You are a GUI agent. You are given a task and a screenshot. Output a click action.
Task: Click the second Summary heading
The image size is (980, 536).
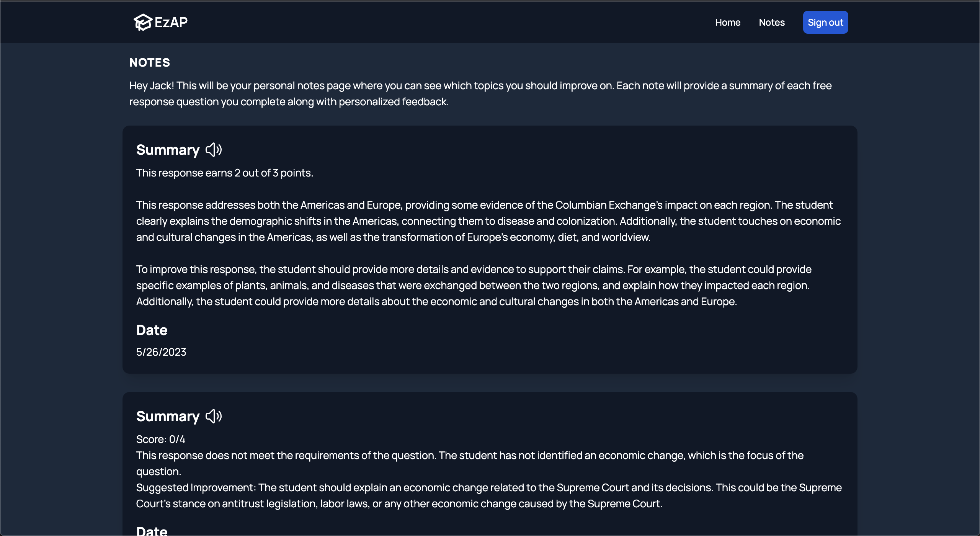(x=168, y=416)
